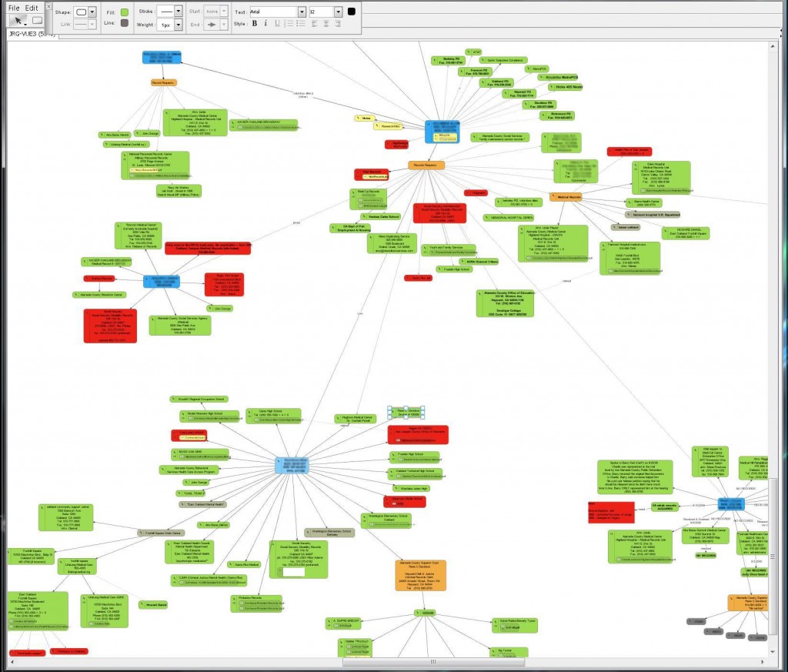This screenshot has height=672, width=788.
Task: Select the Sprint Subpoena Compliance node
Action: click(503, 60)
